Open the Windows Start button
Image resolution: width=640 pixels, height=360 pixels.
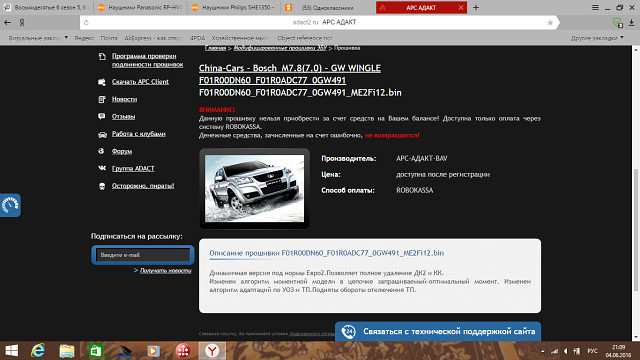click(x=11, y=351)
